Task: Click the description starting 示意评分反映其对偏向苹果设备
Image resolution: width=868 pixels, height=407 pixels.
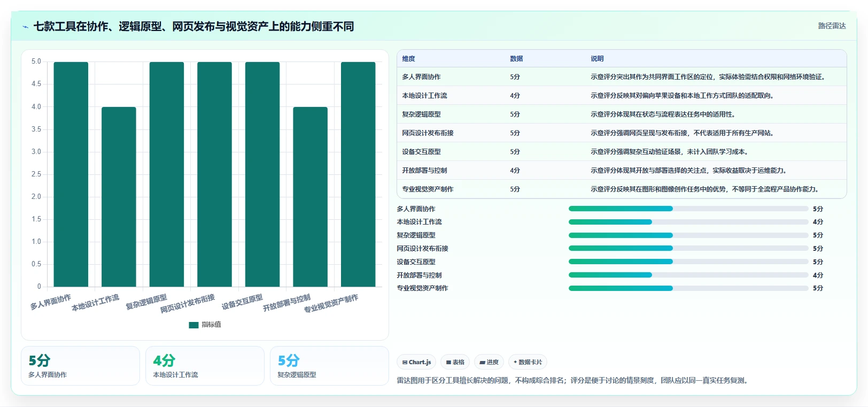Action: [683, 96]
